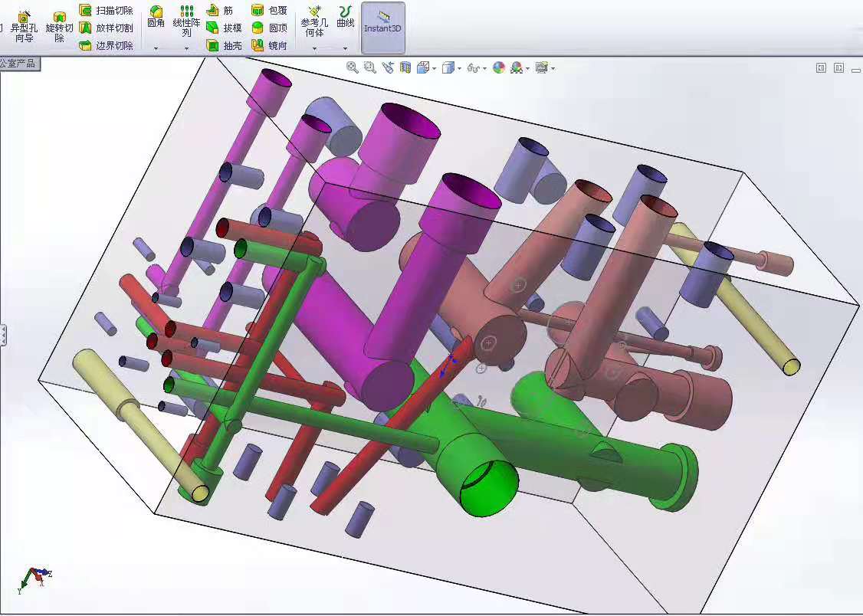Select the Draft (拔模) tool

click(x=224, y=28)
